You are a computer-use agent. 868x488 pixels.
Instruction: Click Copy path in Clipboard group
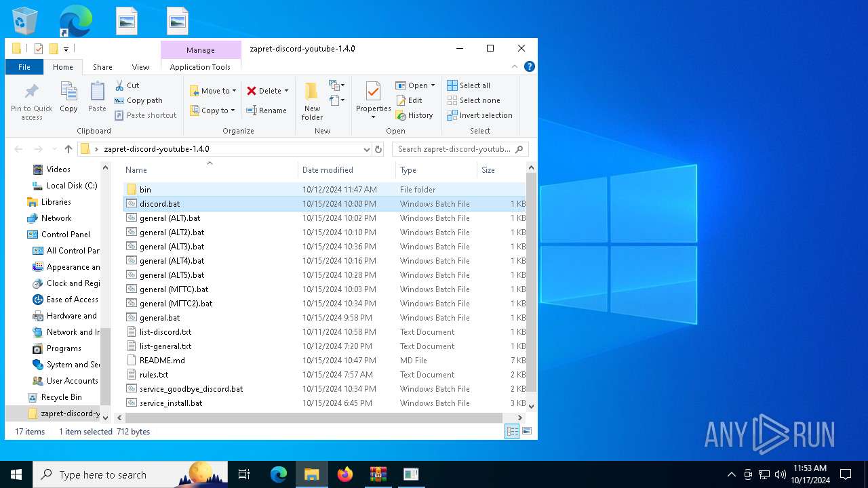click(x=138, y=100)
